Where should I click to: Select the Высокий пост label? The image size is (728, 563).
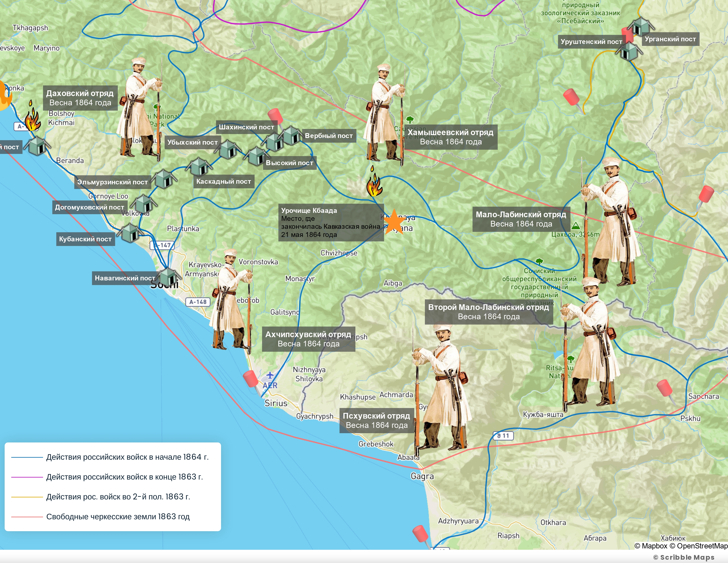(x=289, y=163)
